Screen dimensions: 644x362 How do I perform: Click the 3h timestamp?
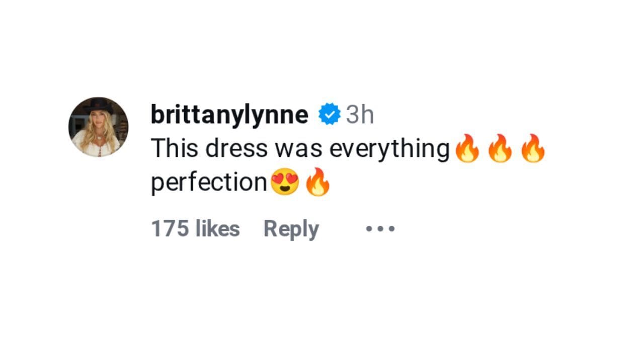(x=360, y=115)
